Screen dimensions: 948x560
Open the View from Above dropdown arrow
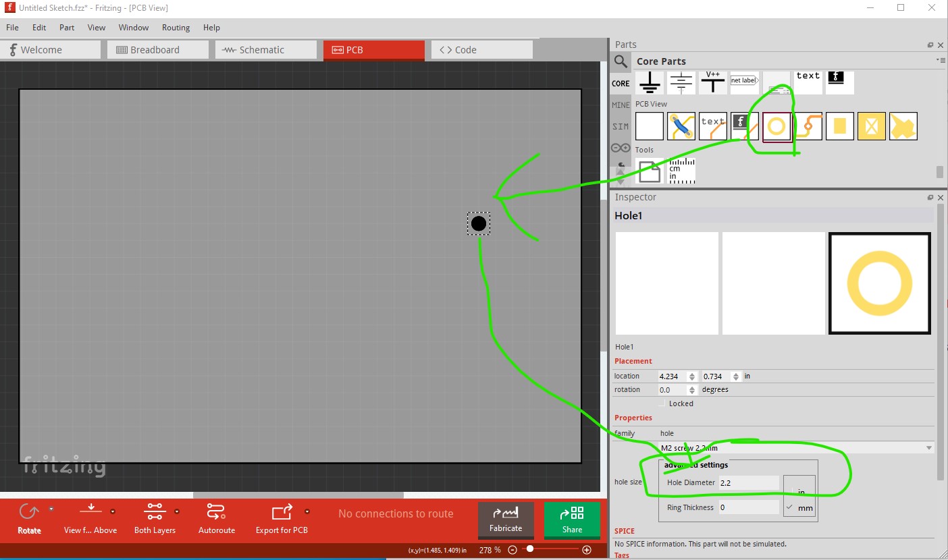(x=113, y=511)
